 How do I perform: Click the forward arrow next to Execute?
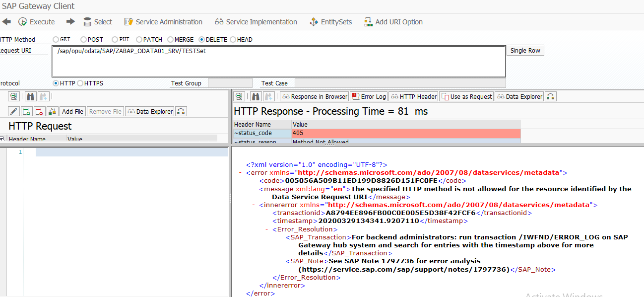(x=70, y=22)
